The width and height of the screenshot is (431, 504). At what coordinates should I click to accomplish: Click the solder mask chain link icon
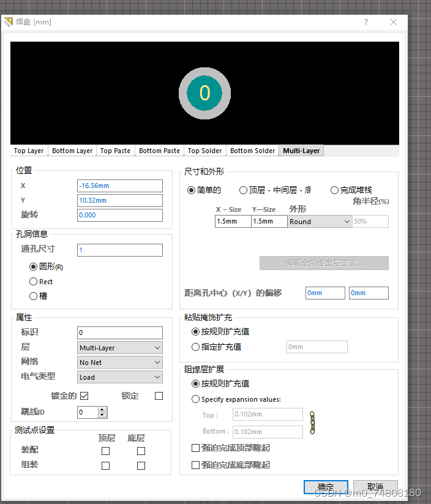(312, 423)
